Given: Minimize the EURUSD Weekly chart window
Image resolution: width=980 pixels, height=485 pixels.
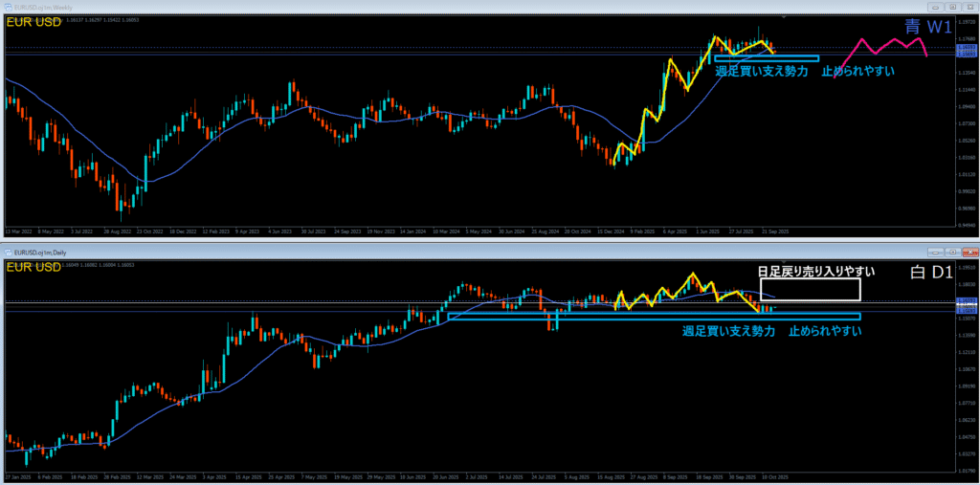Looking at the screenshot, I should [935, 7].
